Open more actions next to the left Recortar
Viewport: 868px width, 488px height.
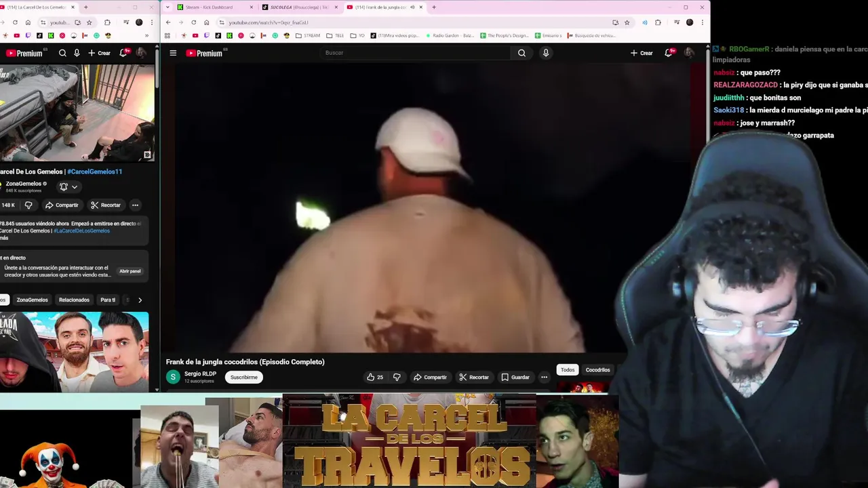click(x=135, y=205)
